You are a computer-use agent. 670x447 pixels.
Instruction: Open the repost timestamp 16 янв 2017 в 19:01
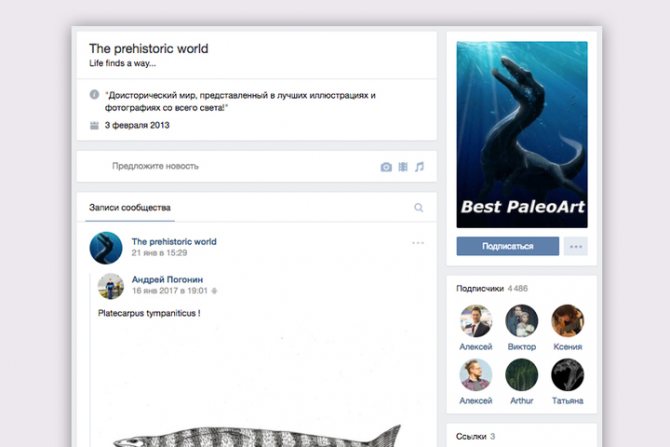[169, 291]
